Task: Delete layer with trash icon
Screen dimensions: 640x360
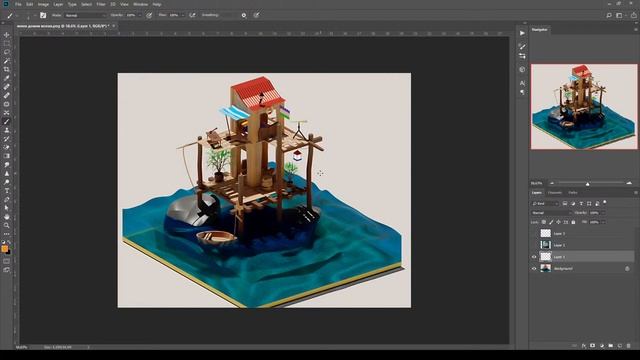Action: (629, 346)
